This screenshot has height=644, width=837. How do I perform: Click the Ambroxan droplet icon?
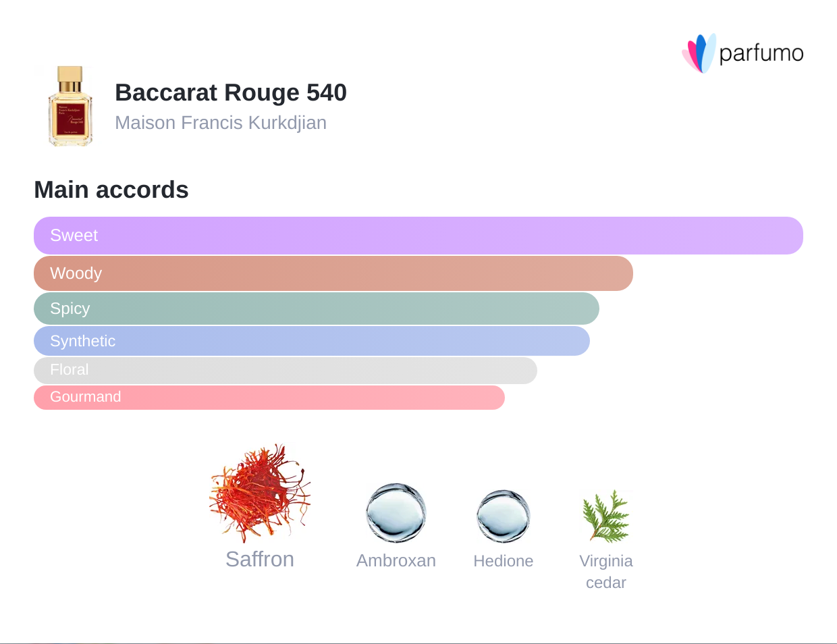[396, 513]
